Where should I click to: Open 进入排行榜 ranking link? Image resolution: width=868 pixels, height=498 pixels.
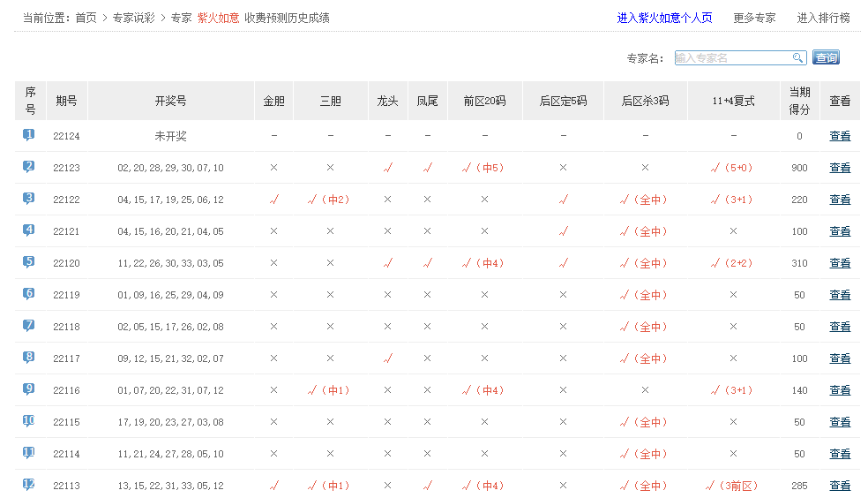[x=823, y=18]
